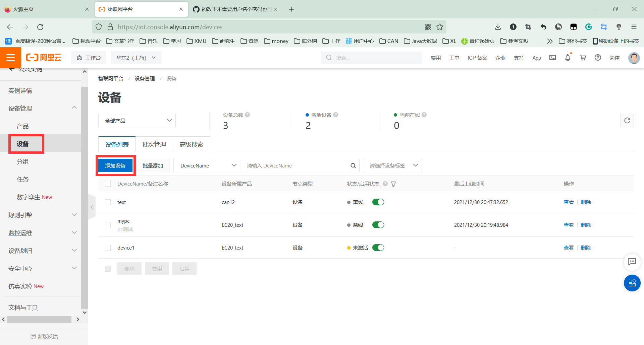Go back in browser history
Viewport: 644px width, 345px height.
pyautogui.click(x=10, y=27)
